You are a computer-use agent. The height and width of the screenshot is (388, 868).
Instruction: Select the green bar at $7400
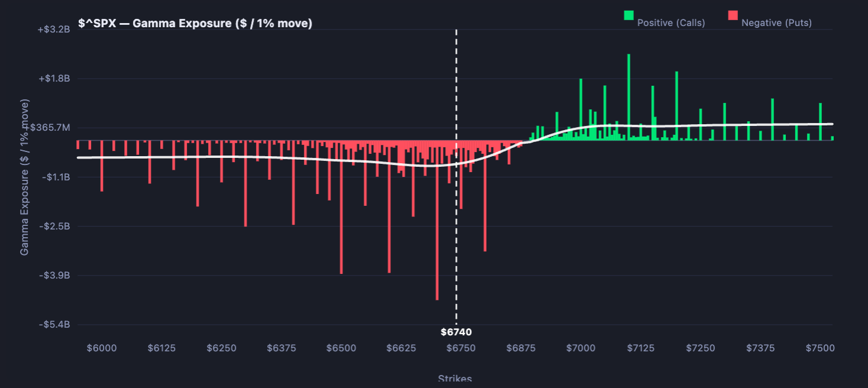tap(772, 119)
